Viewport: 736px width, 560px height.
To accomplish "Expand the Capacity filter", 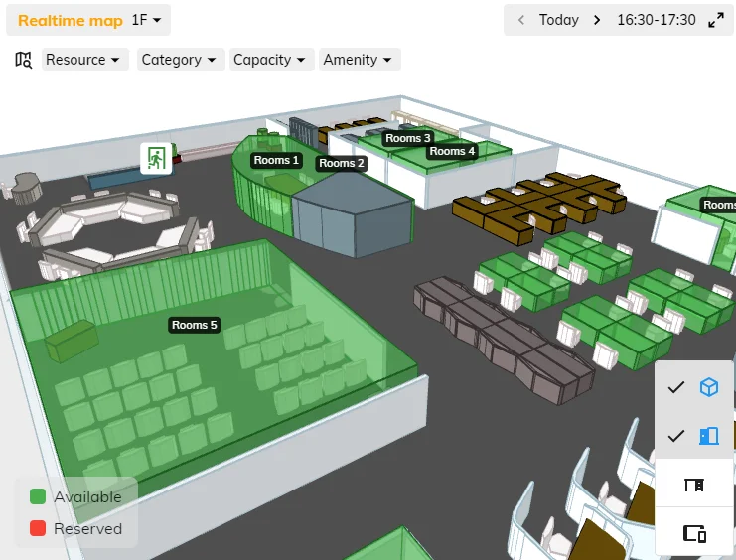I will 271,60.
